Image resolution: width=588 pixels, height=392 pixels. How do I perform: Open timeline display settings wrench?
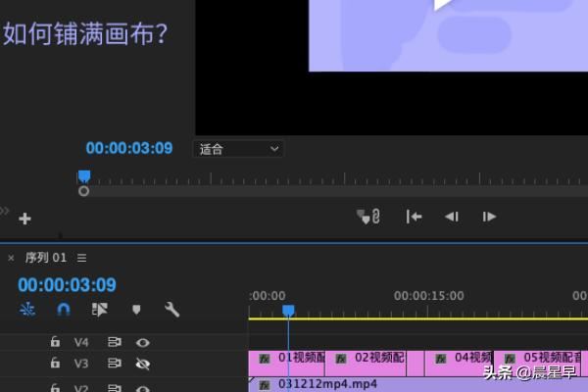[x=172, y=310]
